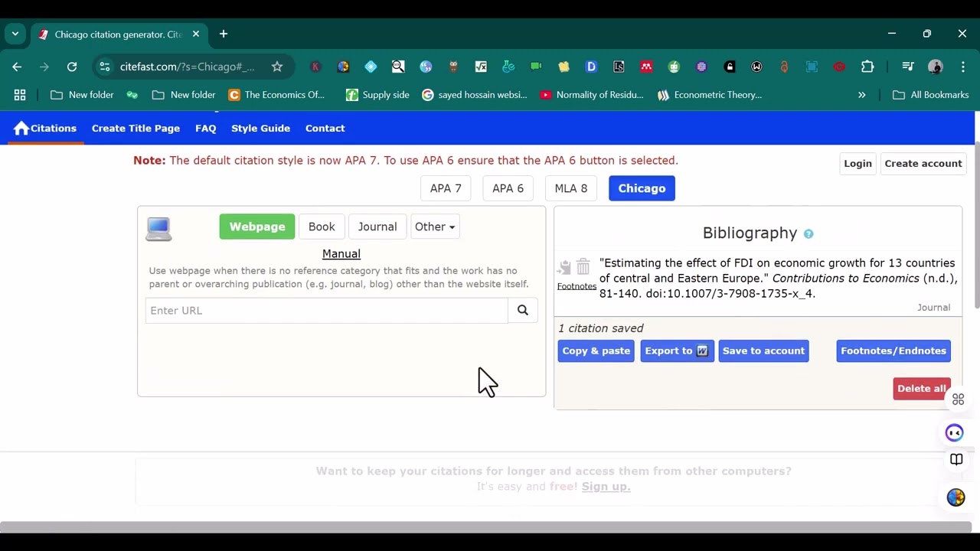The width and height of the screenshot is (980, 551).
Task: Open the Econometric Theory bookmark
Action: click(x=710, y=95)
